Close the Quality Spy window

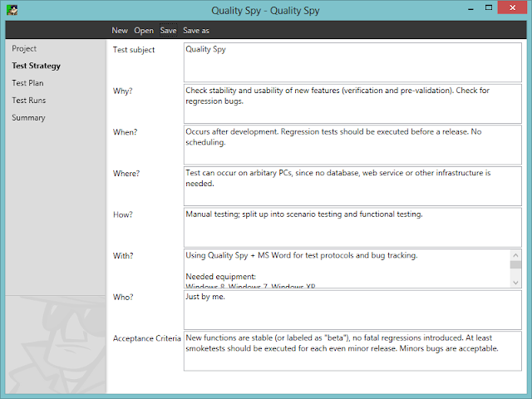512,7
